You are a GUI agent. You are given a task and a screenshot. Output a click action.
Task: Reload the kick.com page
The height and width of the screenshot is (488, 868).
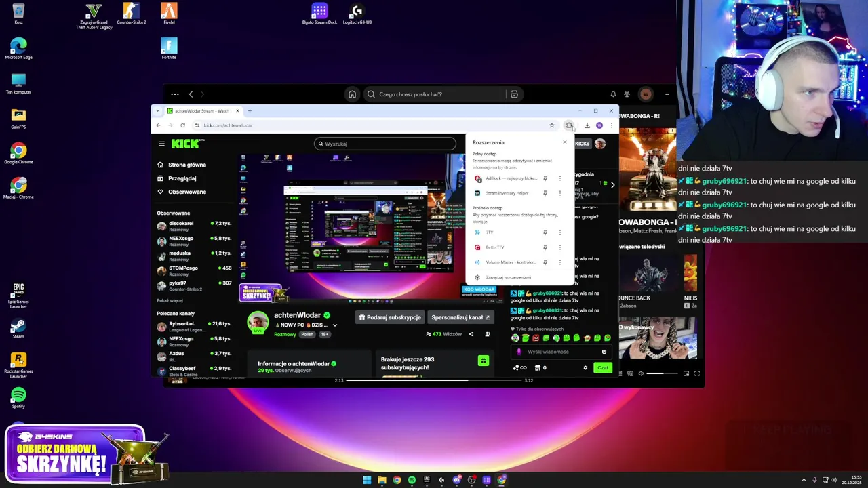[182, 125]
